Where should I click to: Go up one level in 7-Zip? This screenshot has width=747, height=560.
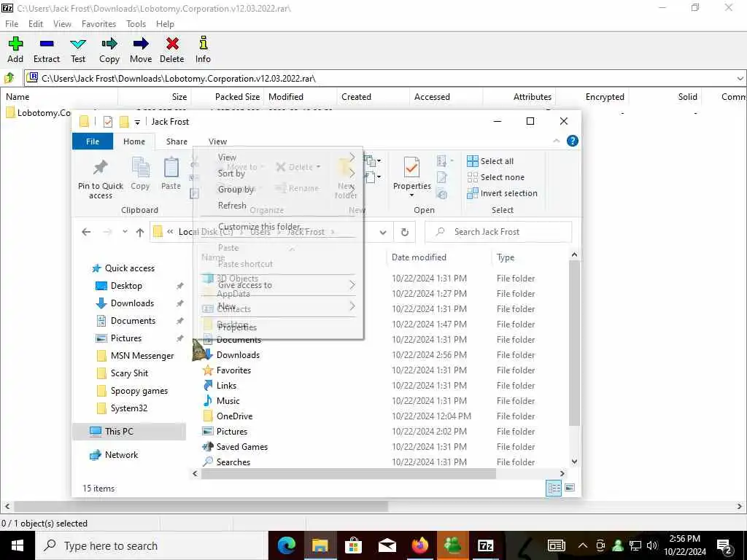[x=9, y=78]
